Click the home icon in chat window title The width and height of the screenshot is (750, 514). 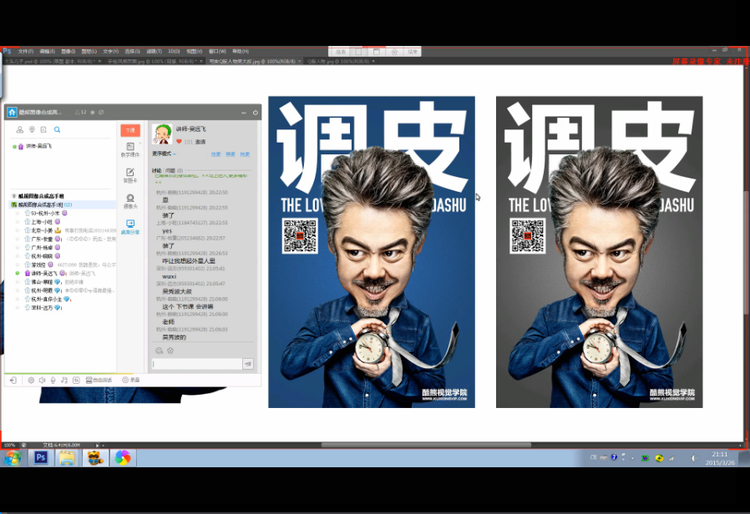click(x=12, y=112)
